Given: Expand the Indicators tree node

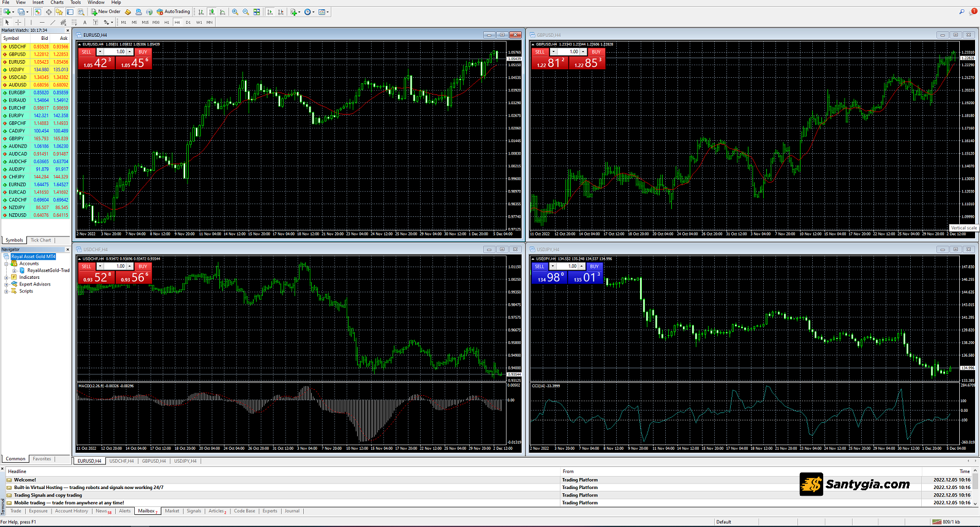Looking at the screenshot, I should tap(6, 278).
